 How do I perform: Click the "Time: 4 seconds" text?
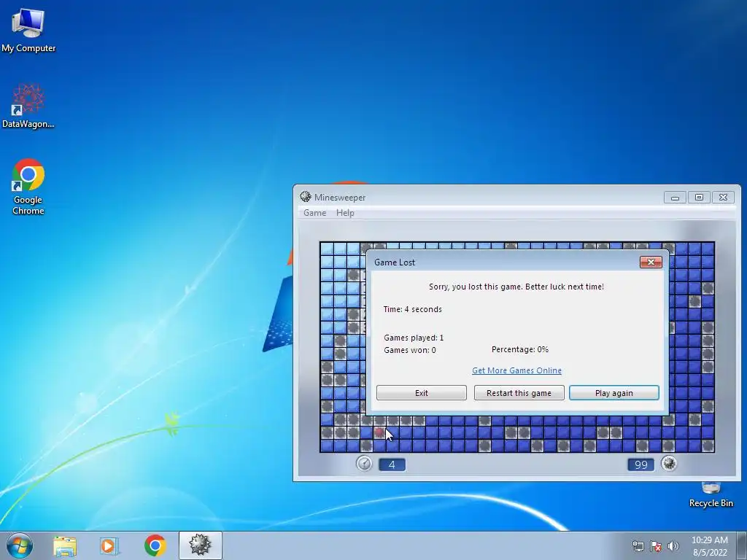tap(413, 309)
